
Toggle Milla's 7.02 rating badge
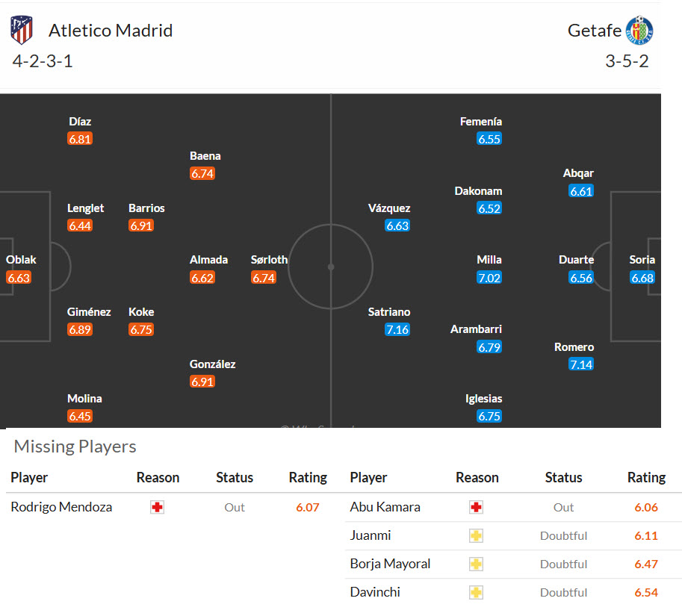click(489, 277)
